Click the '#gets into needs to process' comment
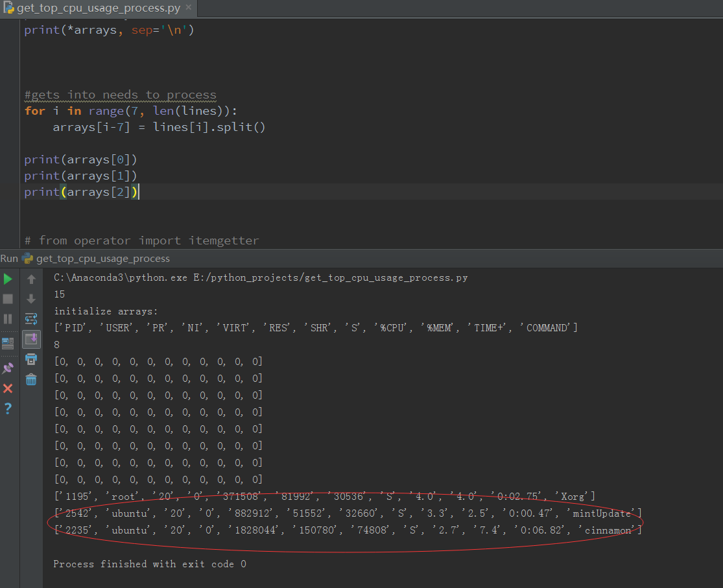 (x=121, y=95)
